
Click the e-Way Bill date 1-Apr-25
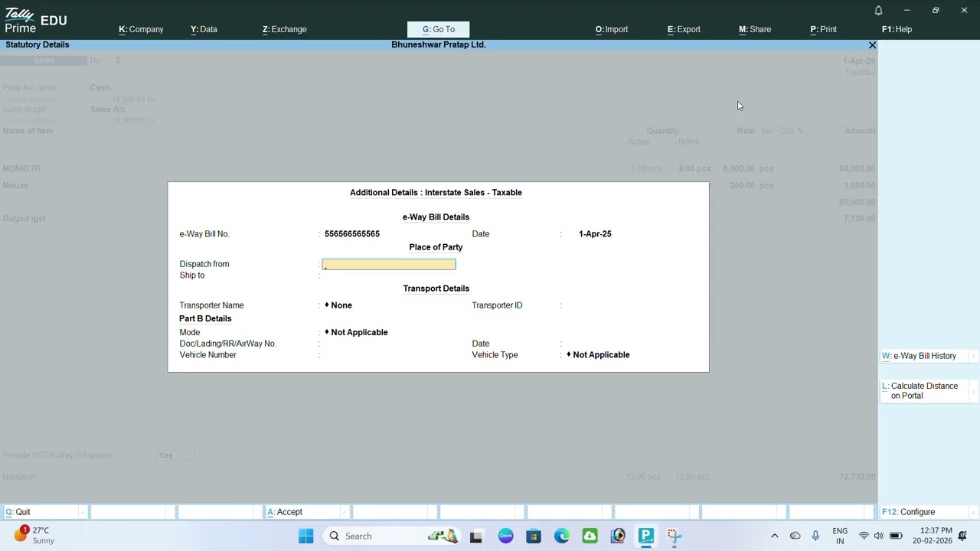pyautogui.click(x=595, y=234)
